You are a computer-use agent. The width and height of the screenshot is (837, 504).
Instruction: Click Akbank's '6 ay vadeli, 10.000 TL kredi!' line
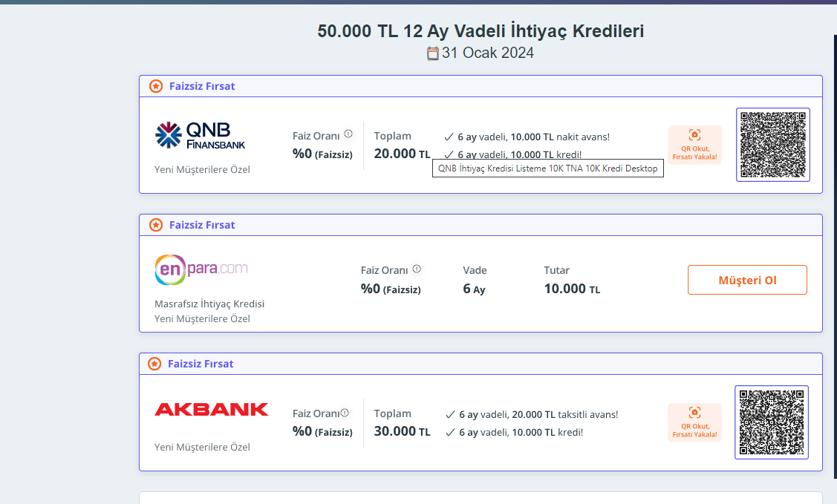click(x=521, y=433)
